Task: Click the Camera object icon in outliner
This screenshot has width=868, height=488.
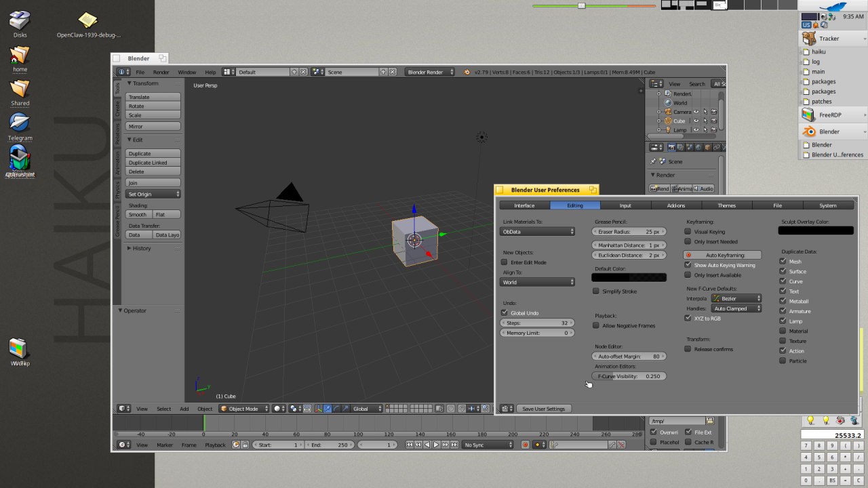Action: click(x=668, y=112)
